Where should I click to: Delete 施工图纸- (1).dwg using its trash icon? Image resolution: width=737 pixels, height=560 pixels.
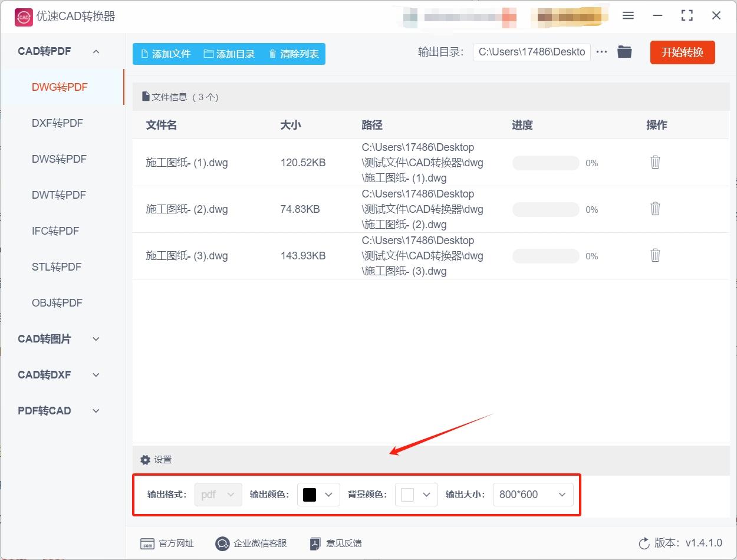(655, 162)
